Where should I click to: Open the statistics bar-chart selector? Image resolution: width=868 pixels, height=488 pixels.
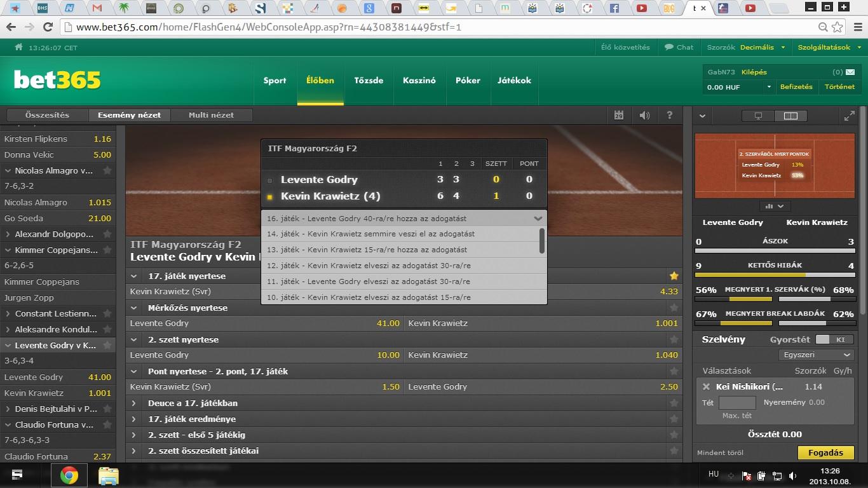(775, 206)
